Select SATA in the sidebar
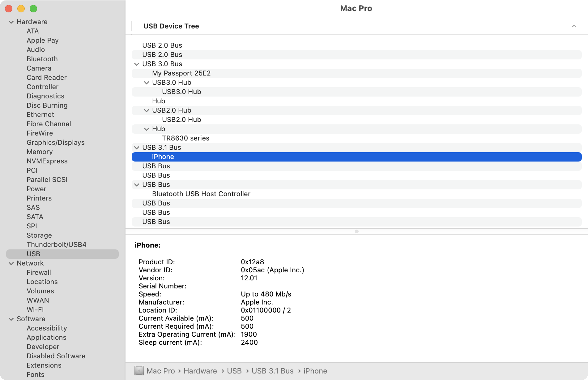The width and height of the screenshot is (588, 380). (35, 217)
